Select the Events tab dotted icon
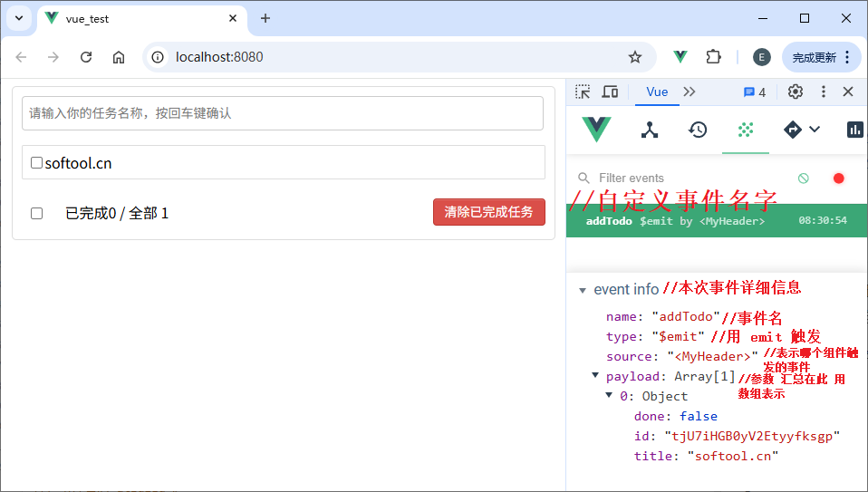The width and height of the screenshot is (868, 492). click(x=746, y=130)
